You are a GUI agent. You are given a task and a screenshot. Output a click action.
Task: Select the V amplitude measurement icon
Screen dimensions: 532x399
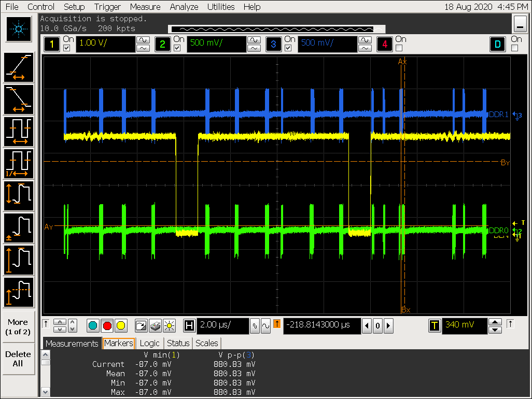(x=19, y=260)
